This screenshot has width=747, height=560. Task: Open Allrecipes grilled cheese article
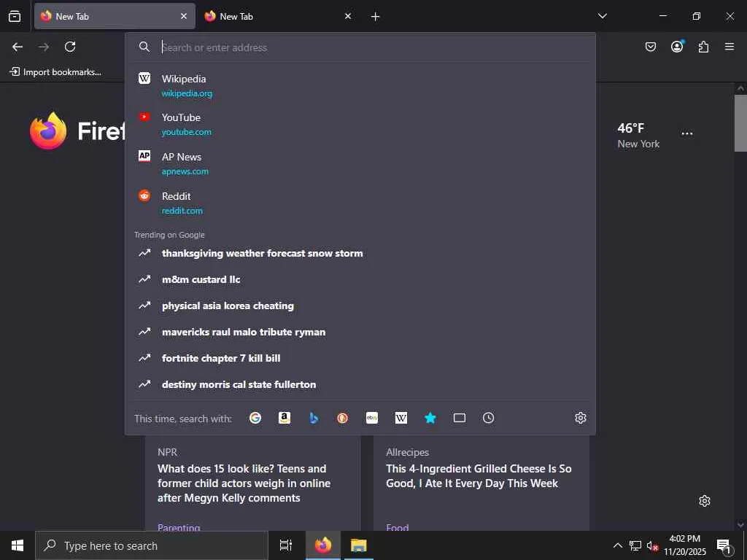pyautogui.click(x=481, y=483)
